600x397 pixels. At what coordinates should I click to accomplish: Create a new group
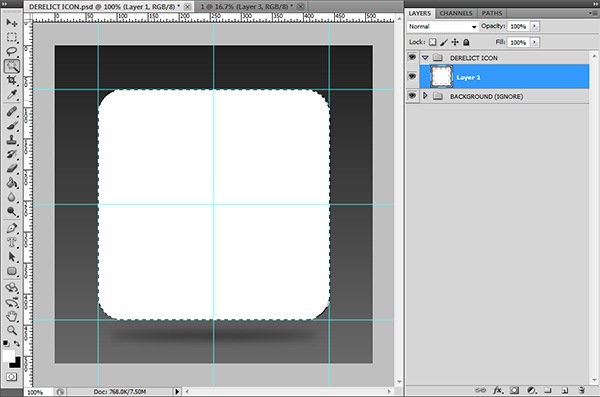[x=548, y=390]
